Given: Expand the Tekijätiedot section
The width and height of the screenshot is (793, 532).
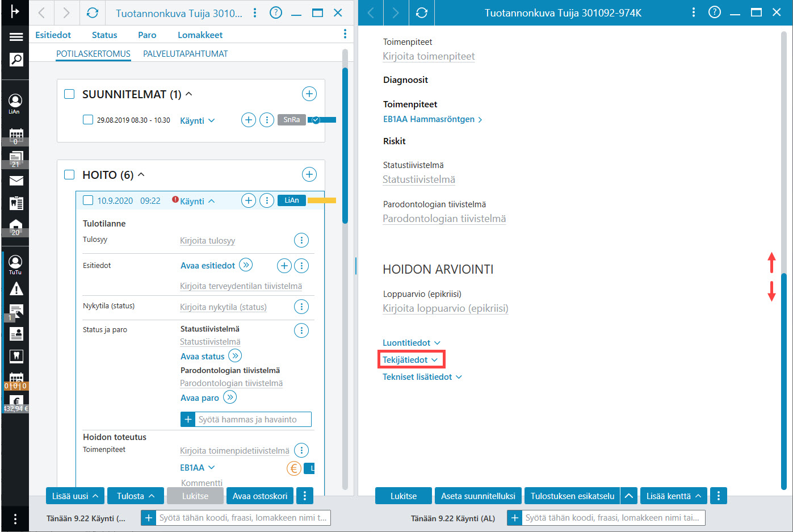Looking at the screenshot, I should 410,359.
